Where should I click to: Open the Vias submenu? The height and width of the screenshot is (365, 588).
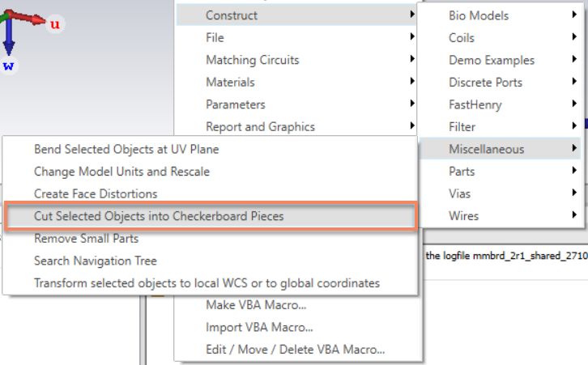coord(501,193)
